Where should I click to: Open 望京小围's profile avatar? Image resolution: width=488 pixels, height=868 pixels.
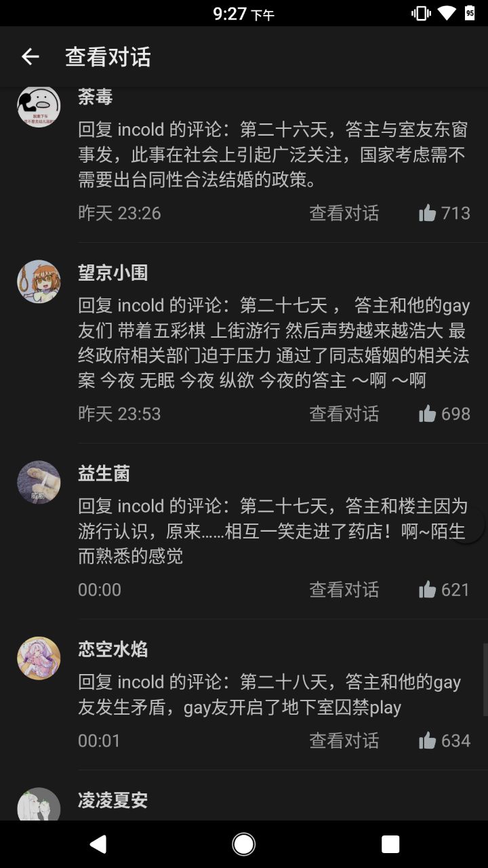(x=39, y=281)
